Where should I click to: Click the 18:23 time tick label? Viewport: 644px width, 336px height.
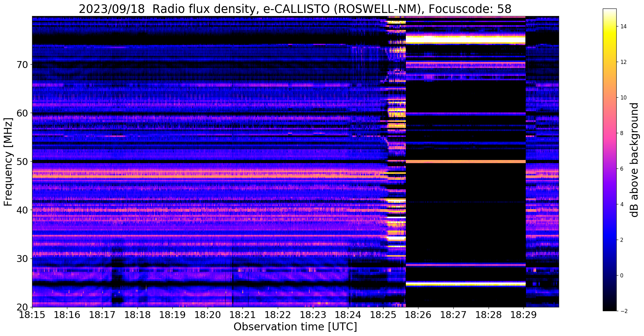313,315
